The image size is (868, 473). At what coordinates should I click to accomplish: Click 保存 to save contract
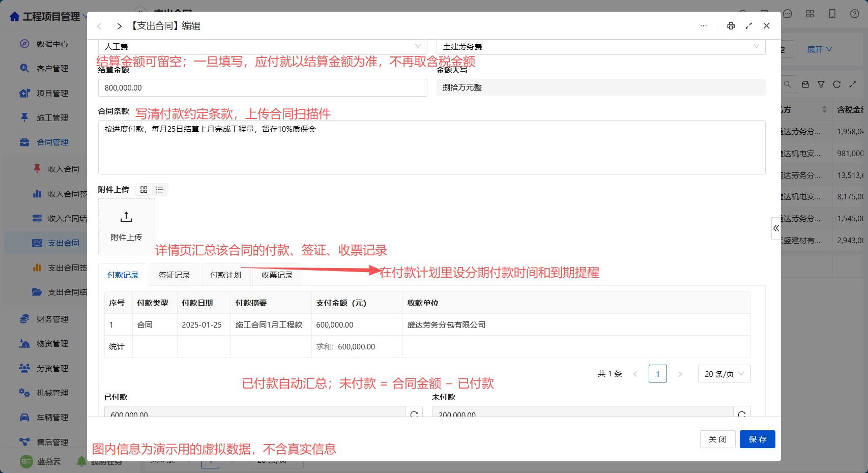757,439
